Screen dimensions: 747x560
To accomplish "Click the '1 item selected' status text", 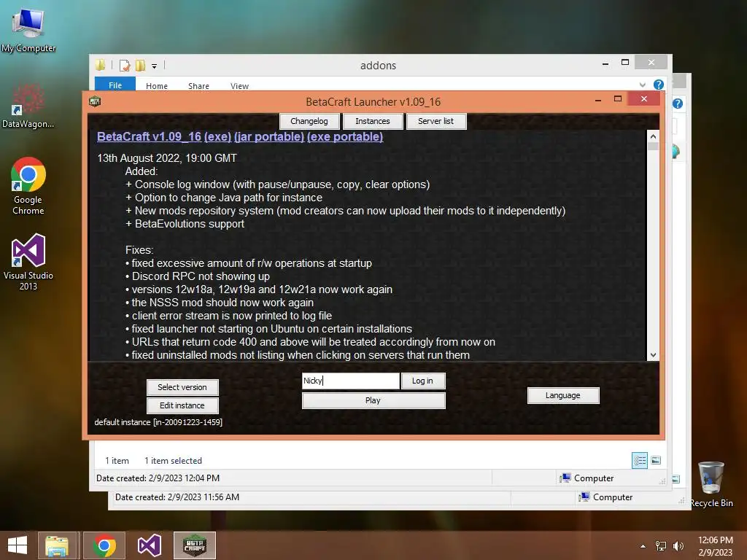I will tap(173, 461).
